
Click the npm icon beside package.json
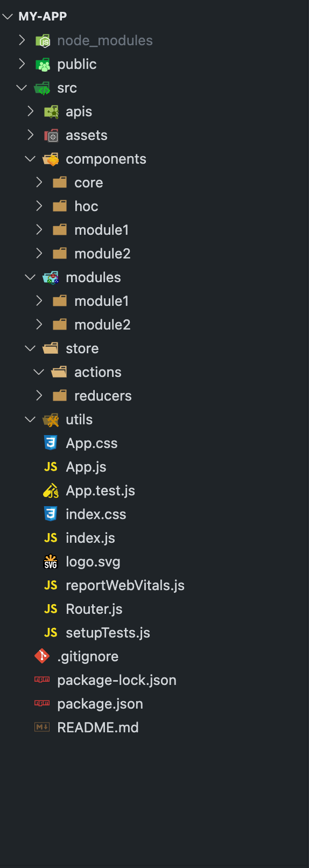42,703
